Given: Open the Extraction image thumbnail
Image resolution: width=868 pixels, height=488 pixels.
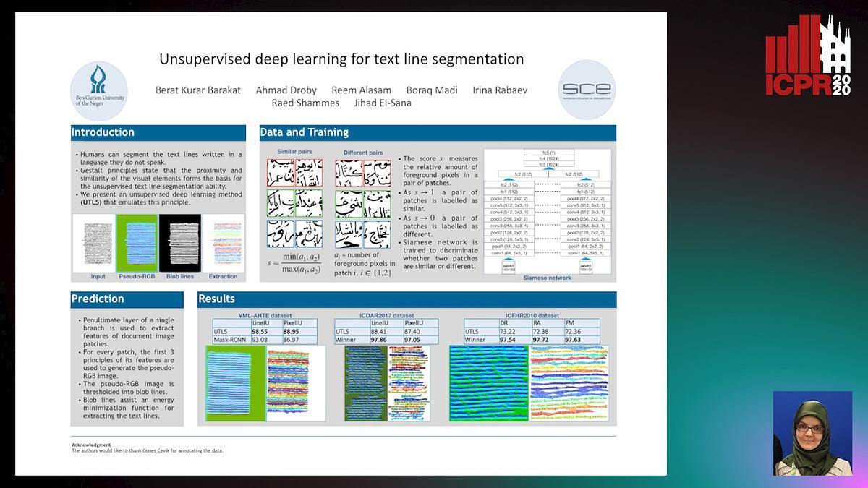Looking at the screenshot, I should (x=223, y=243).
